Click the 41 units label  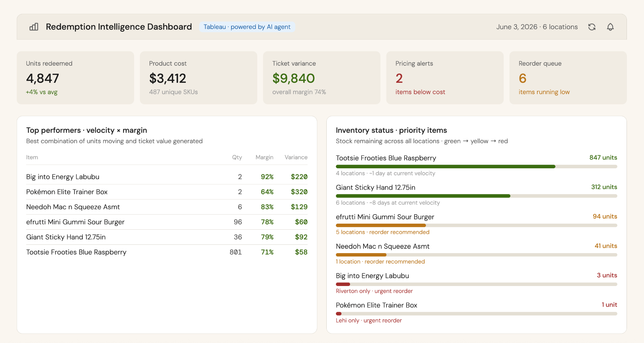click(x=606, y=246)
